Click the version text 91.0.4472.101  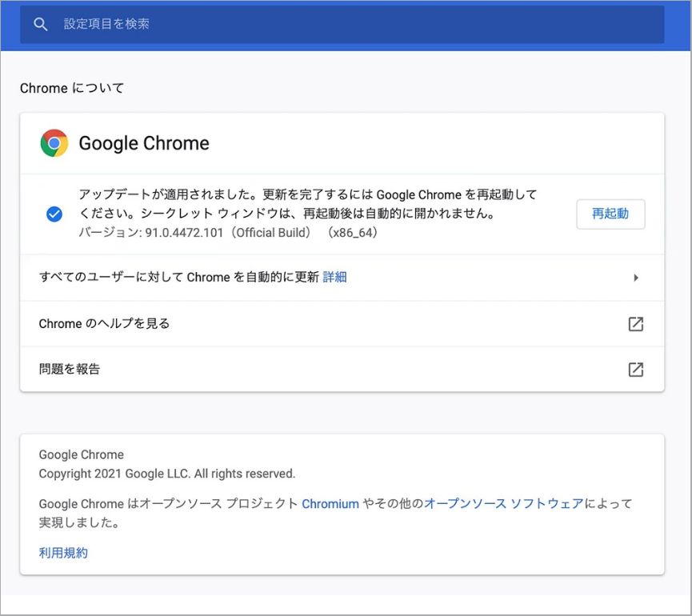click(x=184, y=233)
